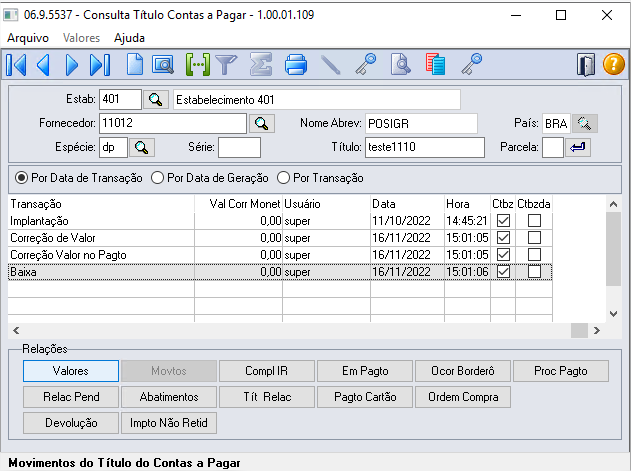
Task: Open Espécie lookup magnifier
Action: point(142,147)
